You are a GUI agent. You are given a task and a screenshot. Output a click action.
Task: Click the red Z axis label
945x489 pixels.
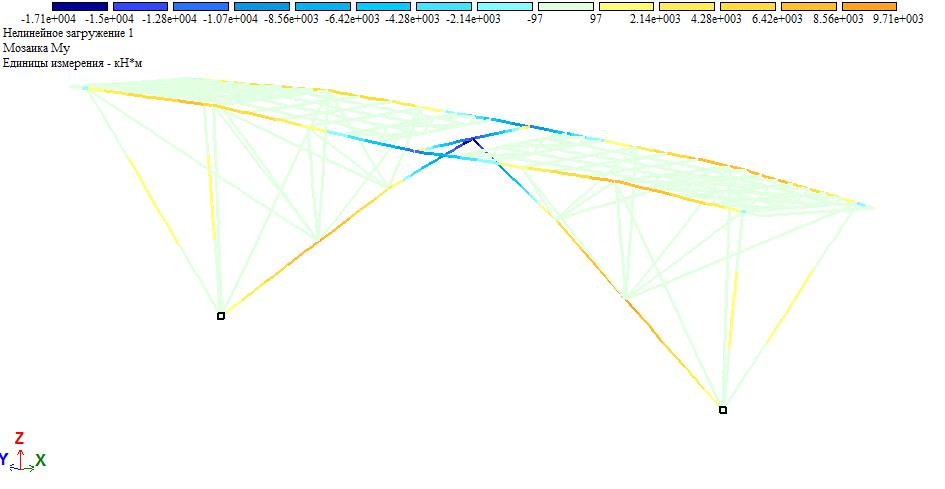(x=19, y=438)
